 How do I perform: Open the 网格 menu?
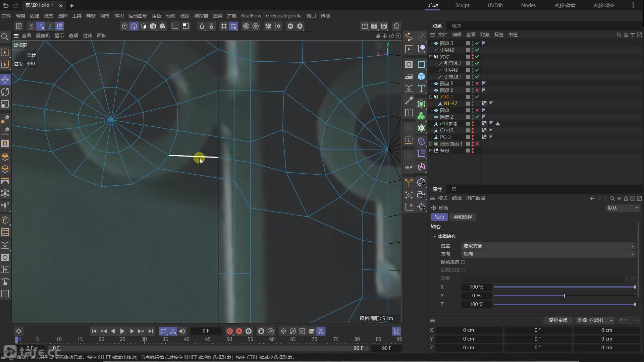coord(105,16)
